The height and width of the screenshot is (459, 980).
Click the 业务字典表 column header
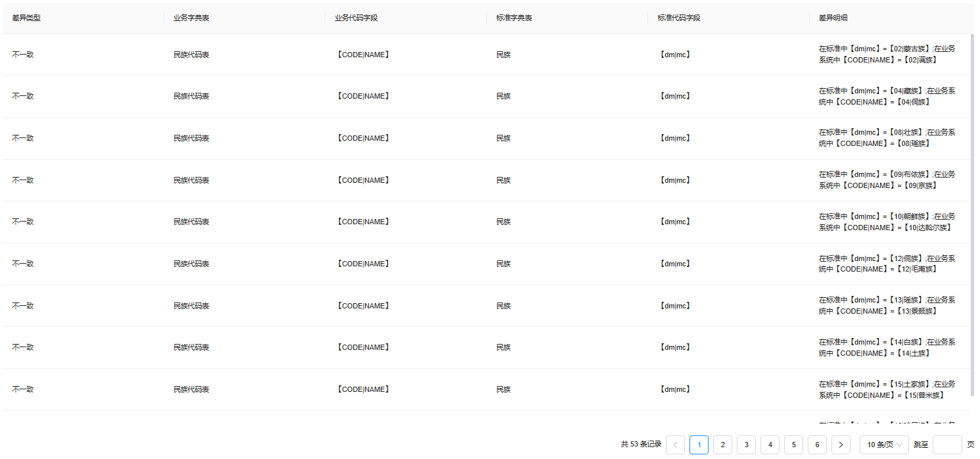(x=191, y=18)
